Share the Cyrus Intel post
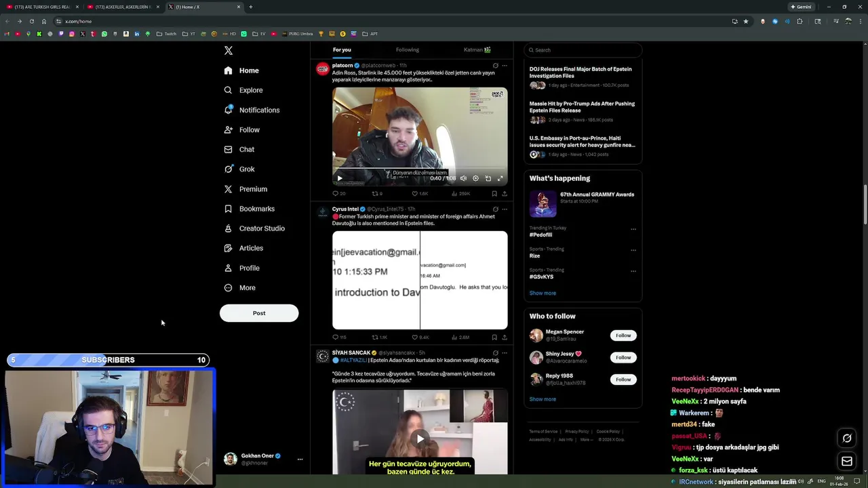The image size is (868, 488). [x=505, y=337]
